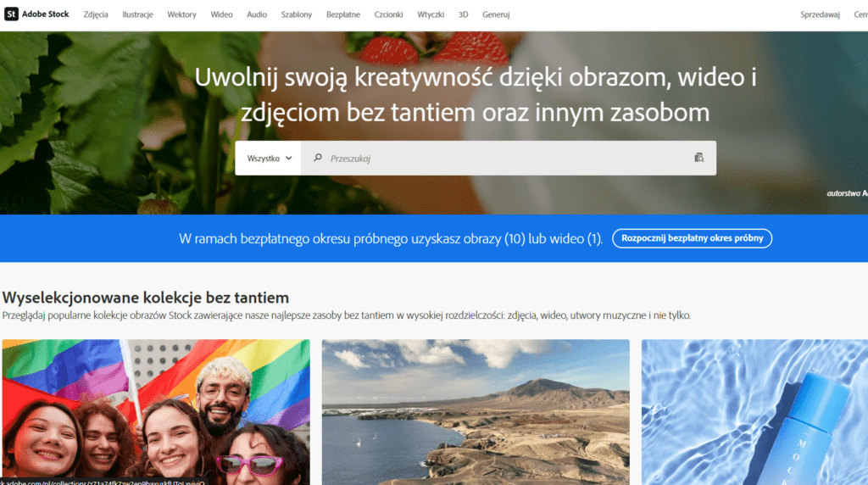Open Wtyczki in the top menu
868x485 pixels.
click(431, 15)
